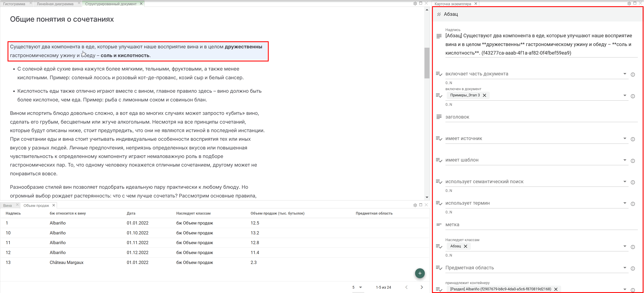Click info icon for 'Предметная область'

pos(633,268)
